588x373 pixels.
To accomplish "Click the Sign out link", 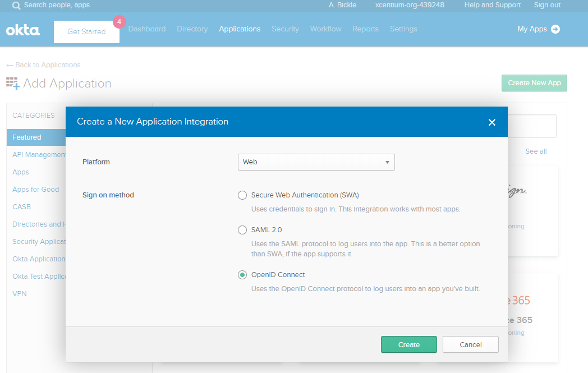I will point(547,5).
